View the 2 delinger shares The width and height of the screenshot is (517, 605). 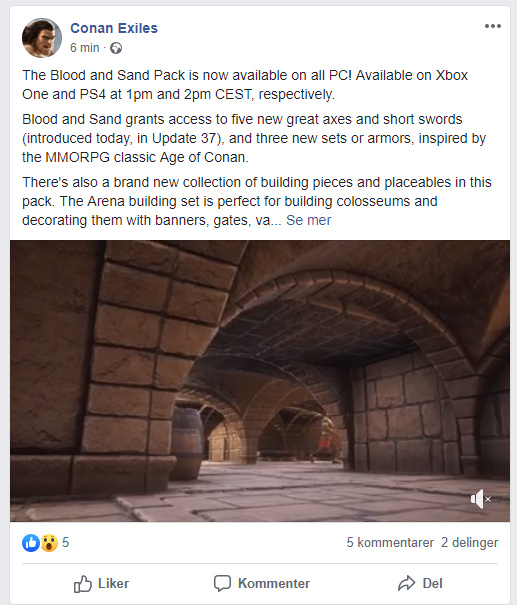tap(469, 542)
